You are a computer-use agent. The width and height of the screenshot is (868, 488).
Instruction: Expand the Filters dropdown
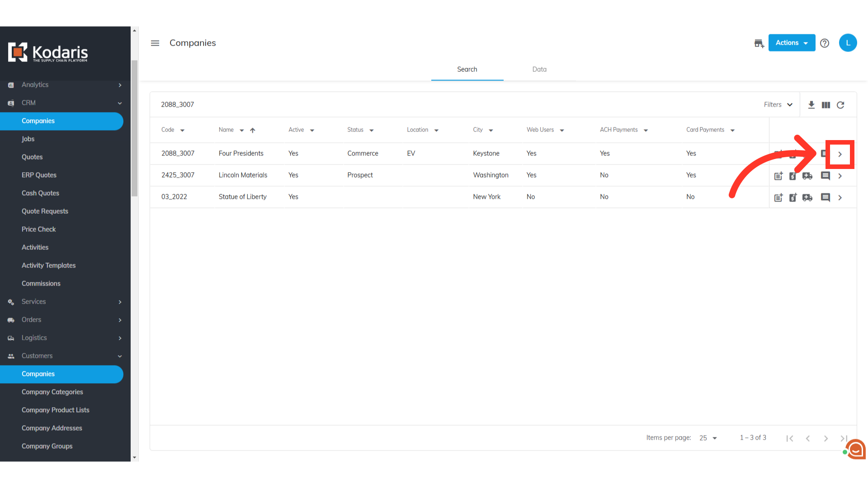point(778,105)
